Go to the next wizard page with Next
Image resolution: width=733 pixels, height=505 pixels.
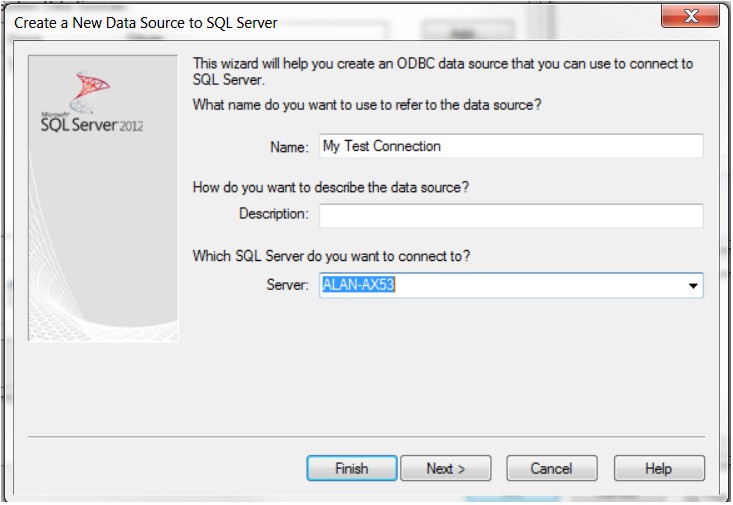446,468
